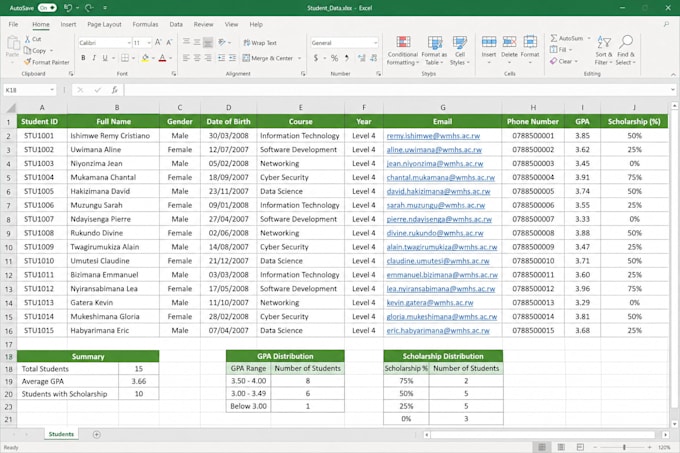Open the Fill Color dropdown arrow
The image size is (680, 453).
pyautogui.click(x=153, y=58)
